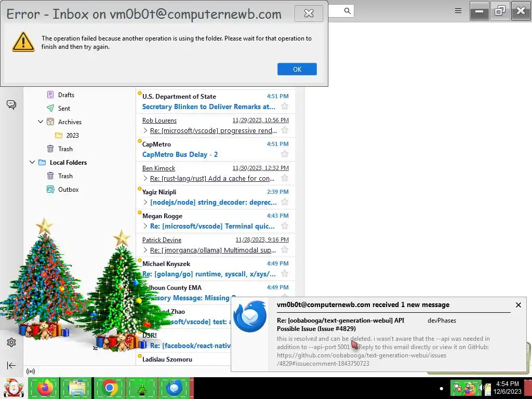Click the Patrick Devine sender name
Image resolution: width=532 pixels, height=399 pixels.
(162, 240)
